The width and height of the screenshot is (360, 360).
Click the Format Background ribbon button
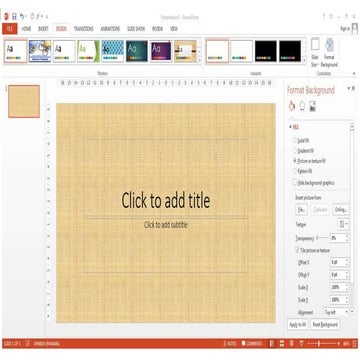pos(329,53)
